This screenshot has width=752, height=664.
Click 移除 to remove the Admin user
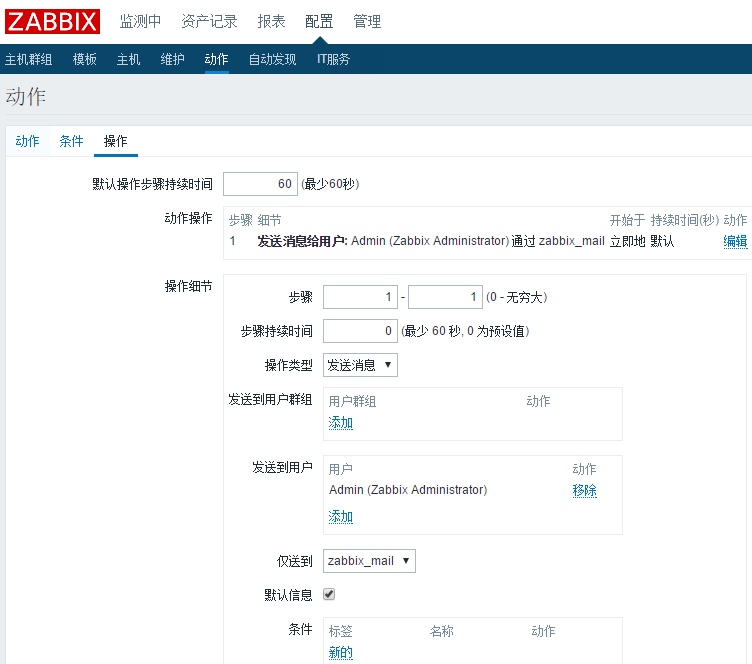click(x=584, y=490)
